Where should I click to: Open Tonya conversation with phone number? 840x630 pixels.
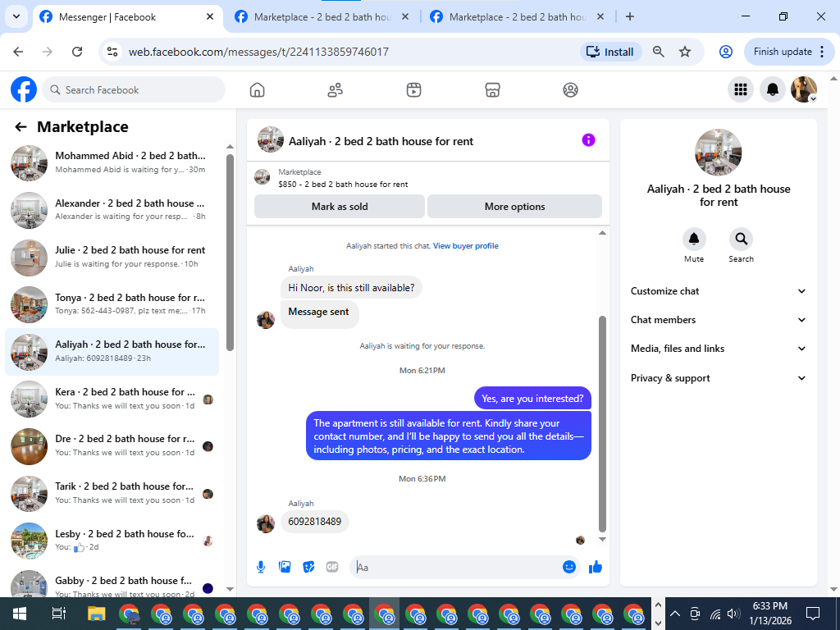(x=112, y=304)
